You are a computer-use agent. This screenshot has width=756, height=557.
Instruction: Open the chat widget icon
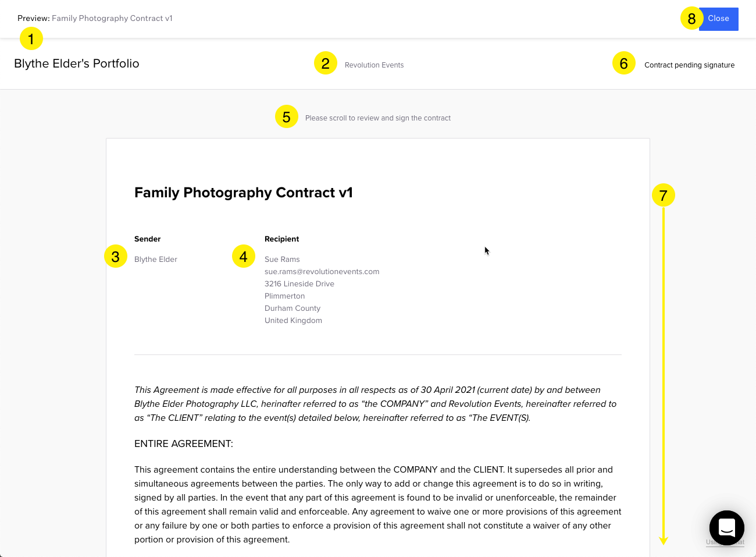pos(726,528)
